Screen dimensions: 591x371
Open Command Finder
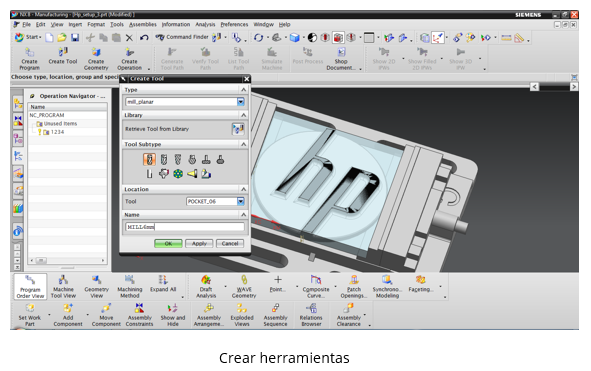pyautogui.click(x=182, y=37)
